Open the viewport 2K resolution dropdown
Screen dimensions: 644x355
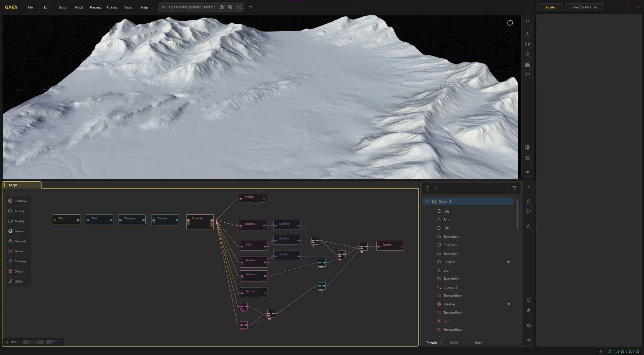pyautogui.click(x=527, y=21)
